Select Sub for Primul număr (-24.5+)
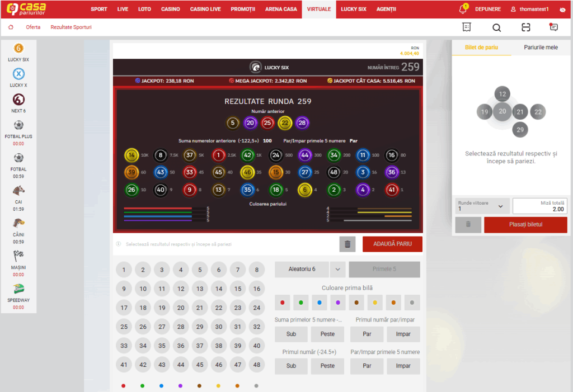The height and width of the screenshot is (392, 573). click(291, 366)
